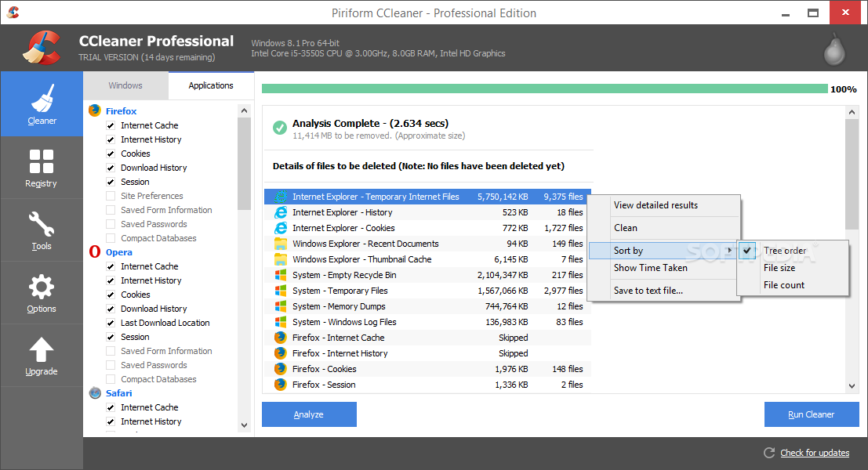Collapse the Firefox group heading
The width and height of the screenshot is (868, 470).
(x=121, y=110)
